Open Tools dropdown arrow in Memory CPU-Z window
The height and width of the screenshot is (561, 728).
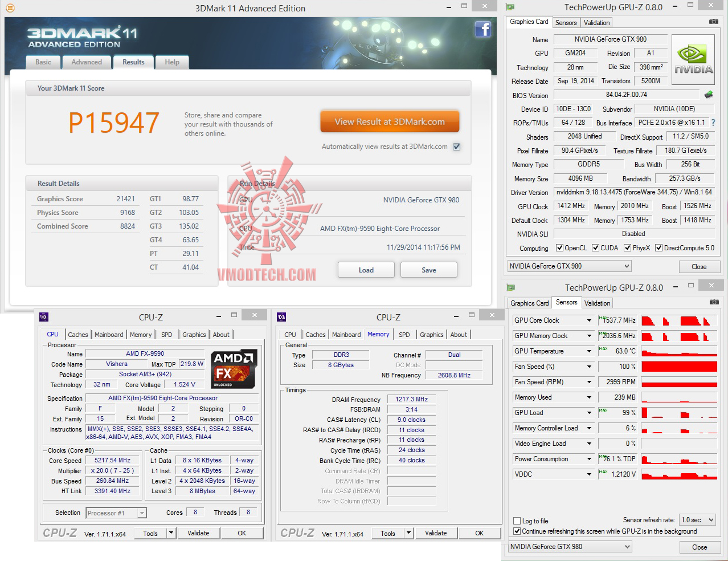pos(408,533)
